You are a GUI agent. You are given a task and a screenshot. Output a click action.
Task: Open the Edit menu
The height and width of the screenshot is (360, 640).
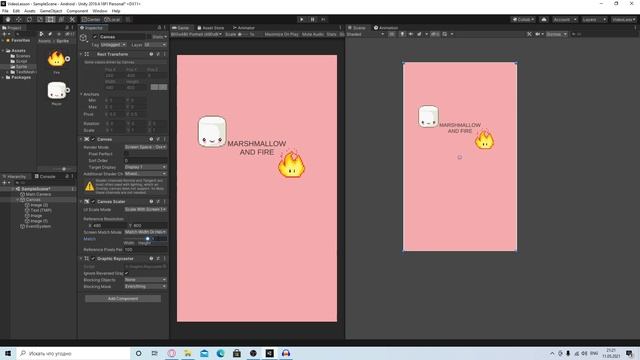coord(16,11)
